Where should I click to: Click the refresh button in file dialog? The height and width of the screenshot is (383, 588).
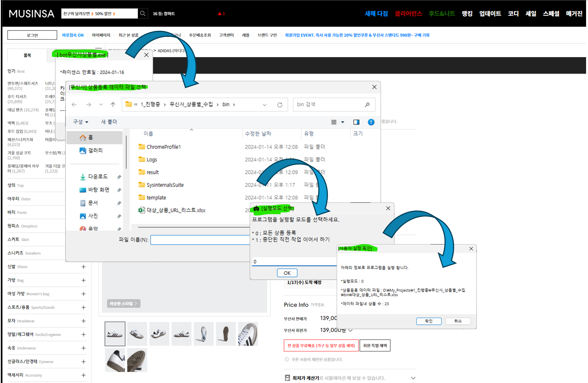pyautogui.click(x=280, y=105)
